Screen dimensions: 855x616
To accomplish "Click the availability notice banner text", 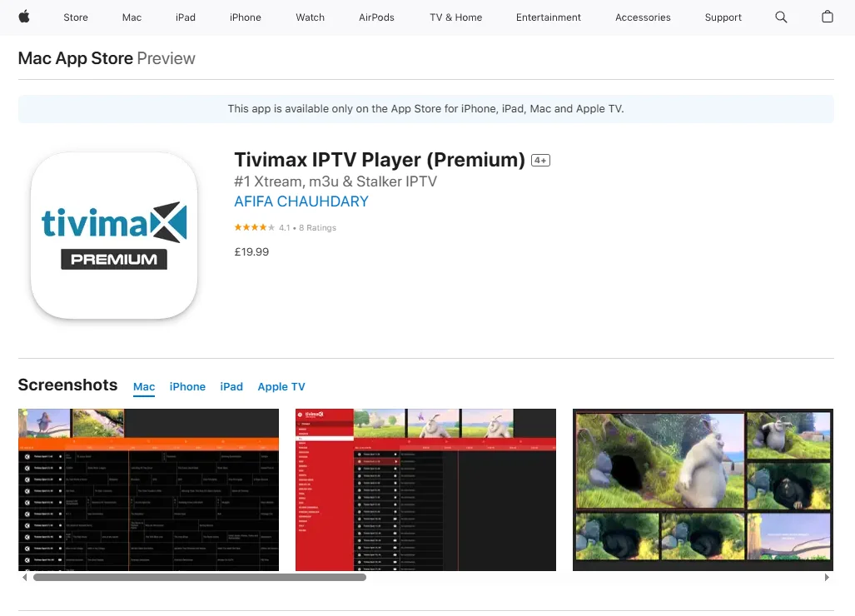I will [426, 108].
